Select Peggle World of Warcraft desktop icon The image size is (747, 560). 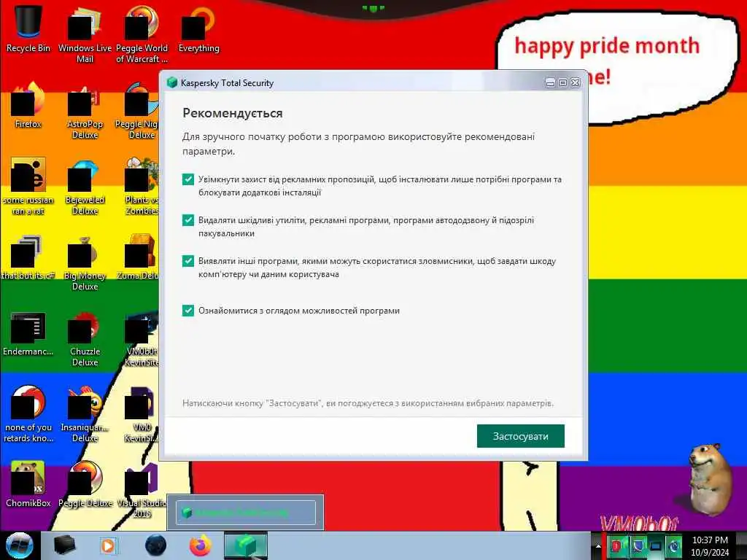(x=142, y=34)
